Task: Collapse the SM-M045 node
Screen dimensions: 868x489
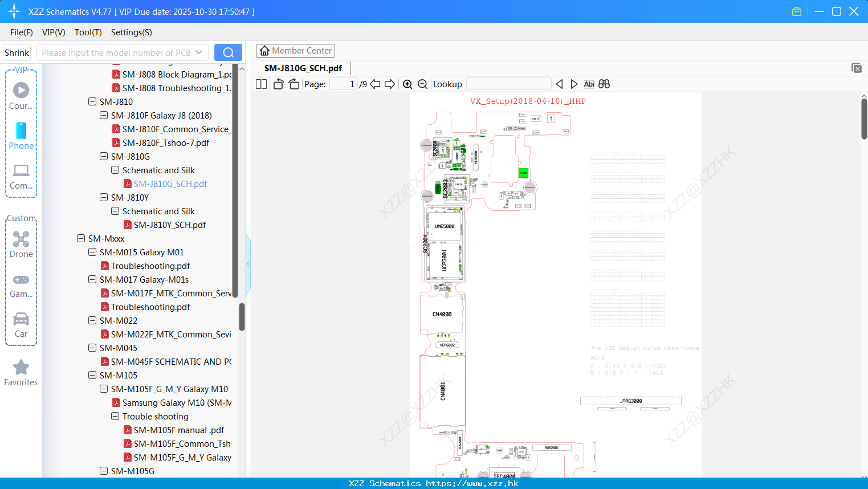Action: tap(92, 348)
